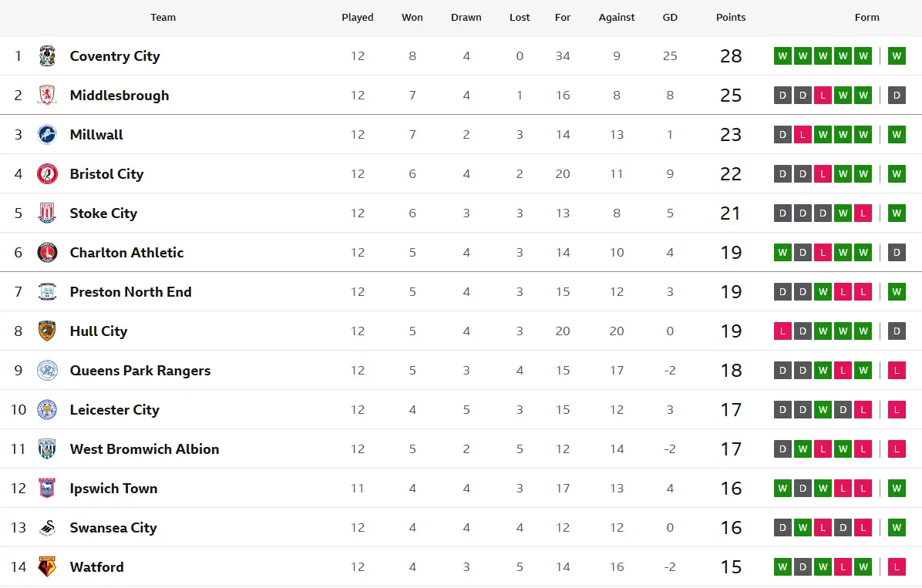Click Middlesbrough's latest draw form box

pyautogui.click(x=897, y=96)
